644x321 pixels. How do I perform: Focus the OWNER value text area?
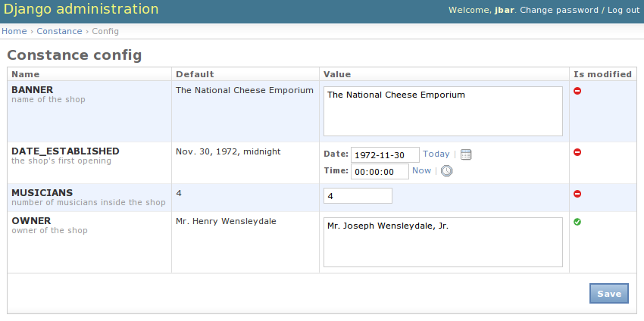[x=442, y=242]
